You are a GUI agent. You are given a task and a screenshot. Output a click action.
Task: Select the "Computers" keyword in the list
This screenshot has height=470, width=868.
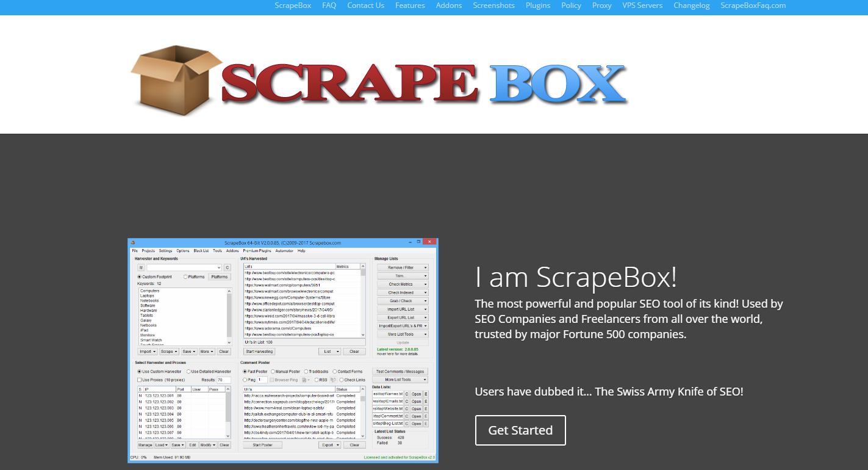tap(150, 291)
